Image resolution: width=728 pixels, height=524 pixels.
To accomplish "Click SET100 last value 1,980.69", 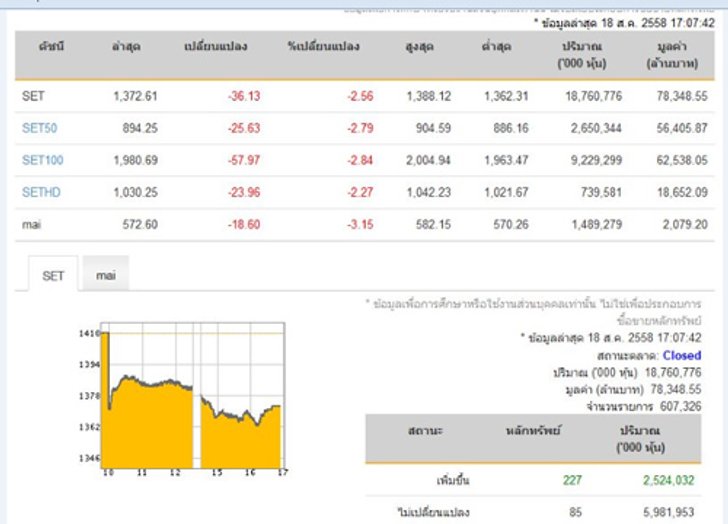I will click(x=136, y=160).
